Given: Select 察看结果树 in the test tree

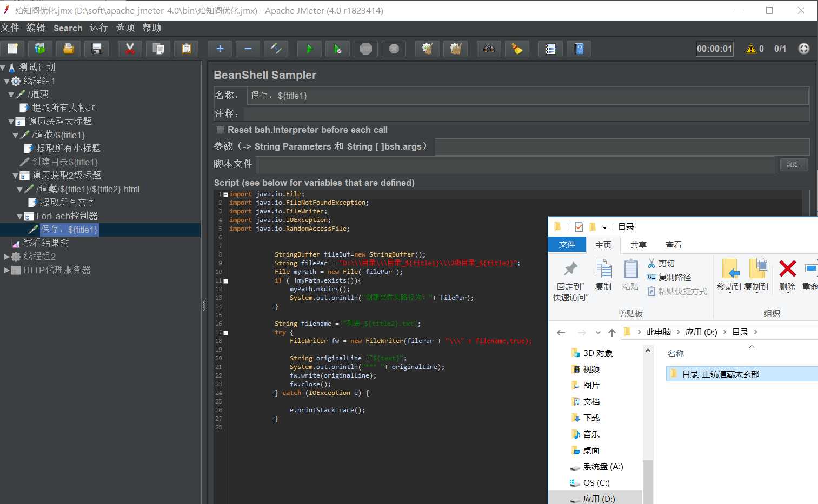Looking at the screenshot, I should pyautogui.click(x=46, y=243).
